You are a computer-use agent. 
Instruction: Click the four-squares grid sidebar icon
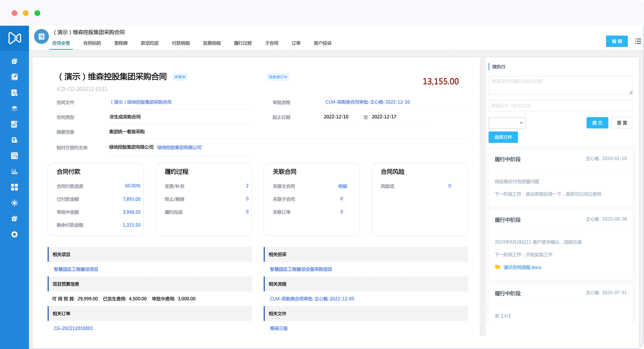[14, 187]
